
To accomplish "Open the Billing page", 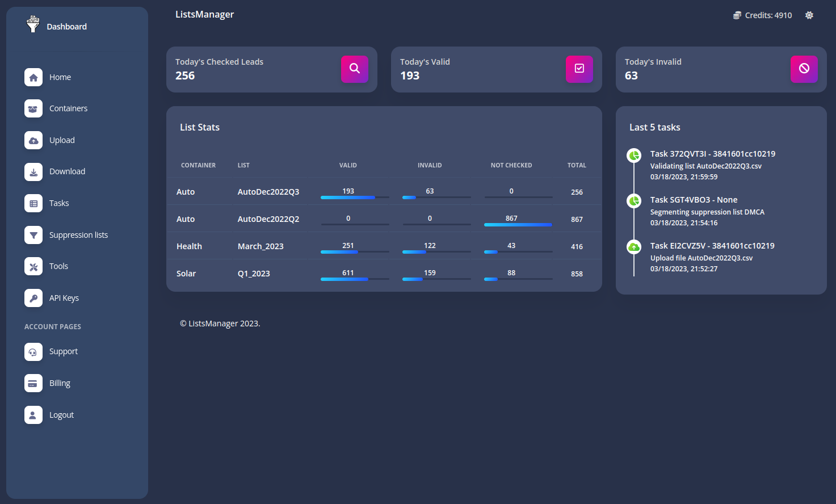I will coord(60,383).
